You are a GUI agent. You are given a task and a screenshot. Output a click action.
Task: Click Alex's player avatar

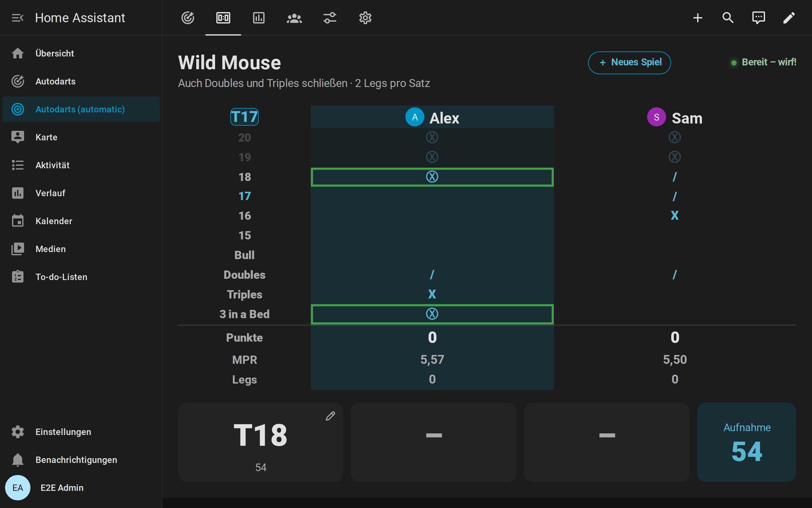(415, 117)
